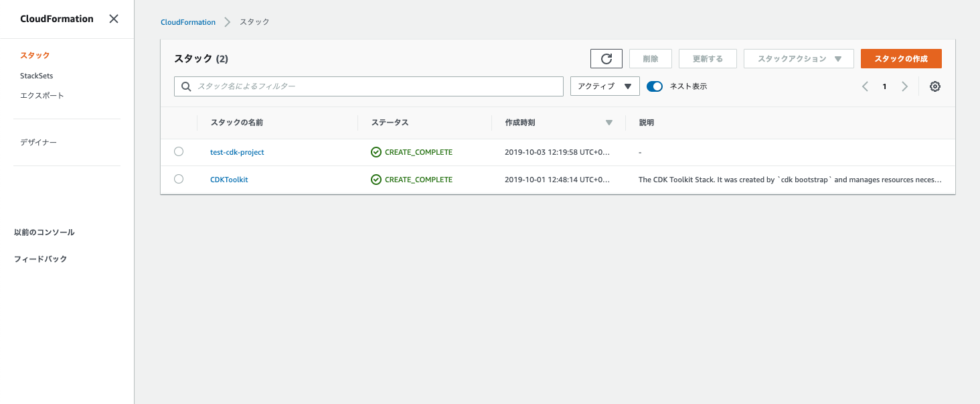Image resolution: width=980 pixels, height=404 pixels.
Task: Click the CloudFormation sidebar title
Action: coord(57,19)
